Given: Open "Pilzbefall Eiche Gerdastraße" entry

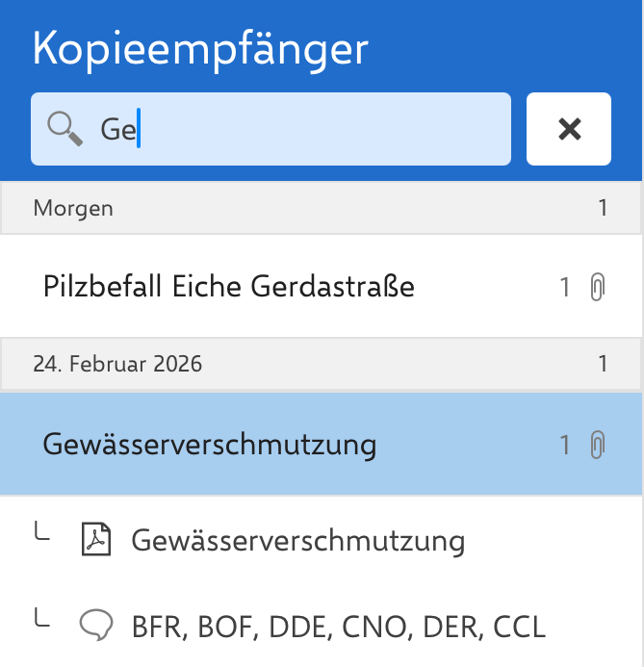Looking at the screenshot, I should (229, 286).
